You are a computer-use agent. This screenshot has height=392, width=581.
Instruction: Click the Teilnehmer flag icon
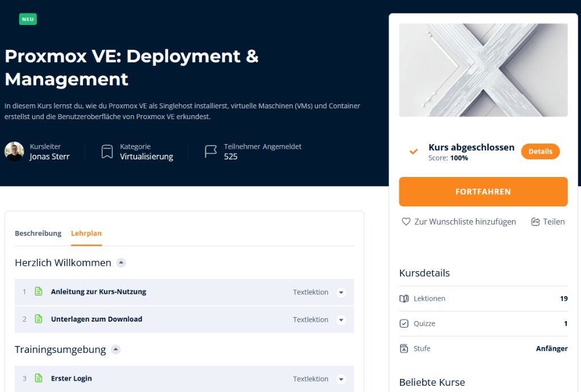tap(211, 151)
